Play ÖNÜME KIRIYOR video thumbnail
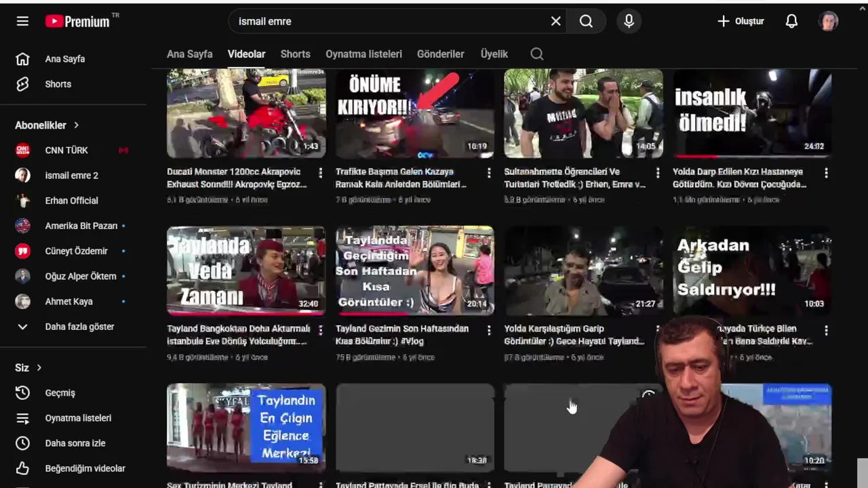 pyautogui.click(x=415, y=113)
